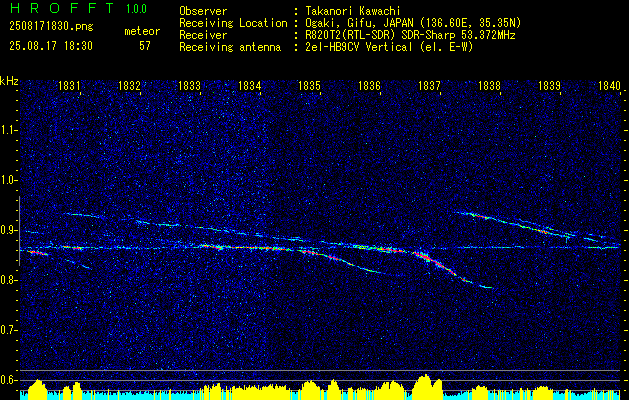Click the 0.7 kHz frequency label
The width and height of the screenshot is (629, 400).
(x=7, y=330)
